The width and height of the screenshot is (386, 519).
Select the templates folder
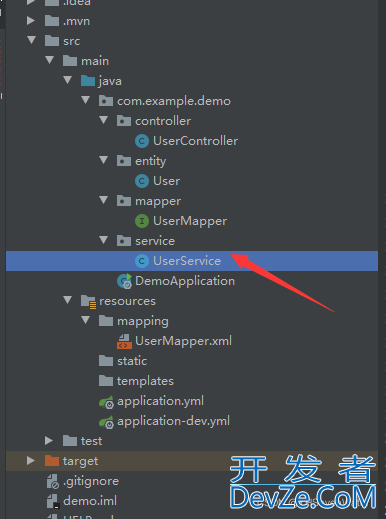click(x=136, y=381)
